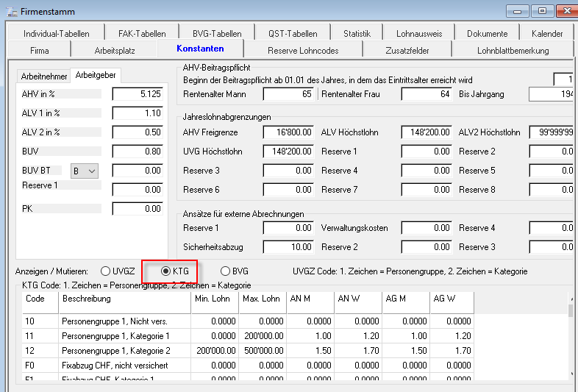Viewport: 578px width, 392px height.
Task: Open the BVG-Tabellen tab
Action: (217, 34)
